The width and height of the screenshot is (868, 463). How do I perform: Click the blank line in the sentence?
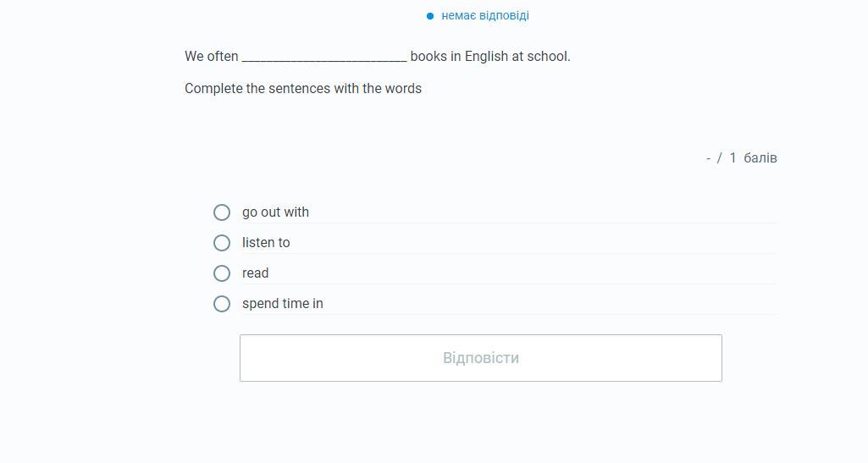[324, 58]
